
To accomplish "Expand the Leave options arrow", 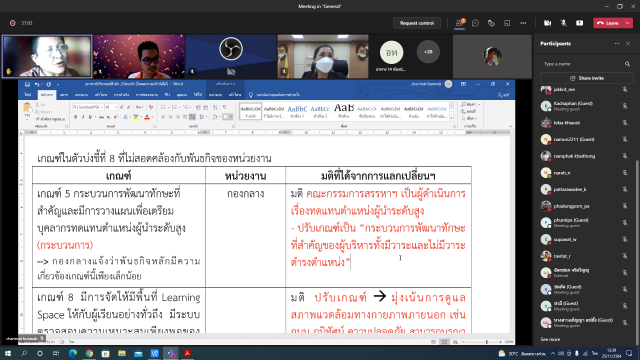I will 628,23.
